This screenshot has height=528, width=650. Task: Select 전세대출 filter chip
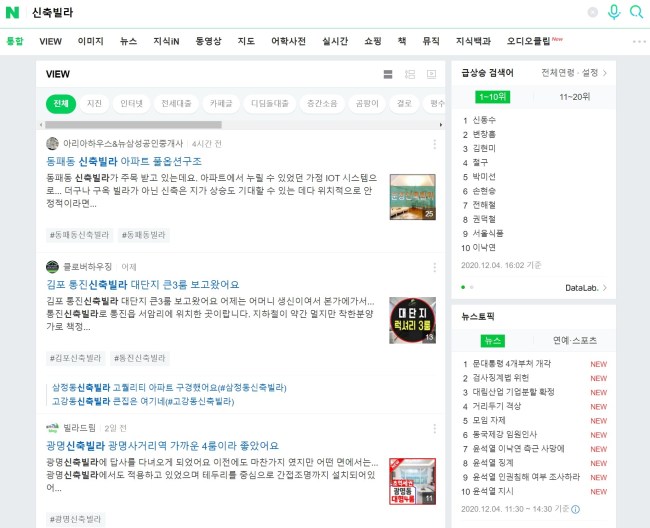coord(176,104)
